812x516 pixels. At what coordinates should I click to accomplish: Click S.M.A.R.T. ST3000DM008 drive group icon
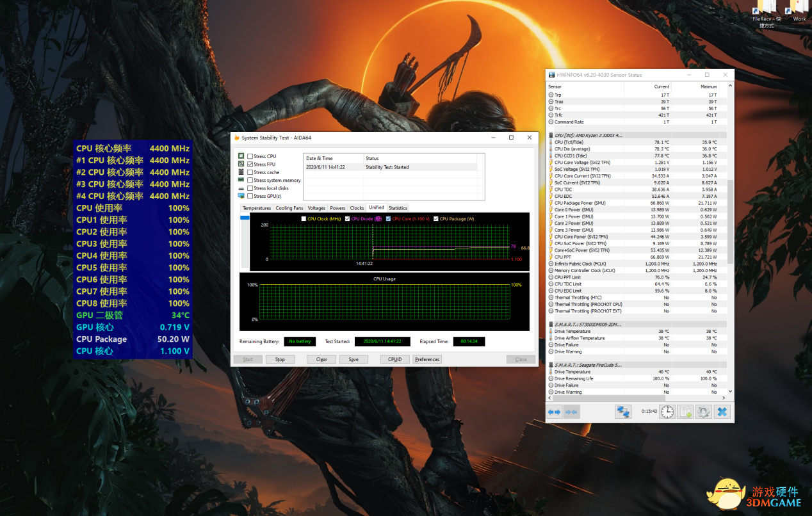551,325
